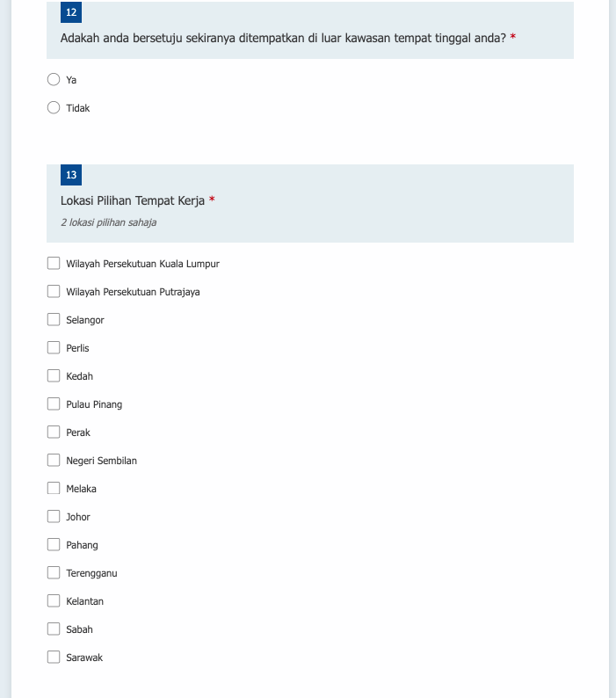Tick the Terengganu checkbox

click(x=54, y=572)
